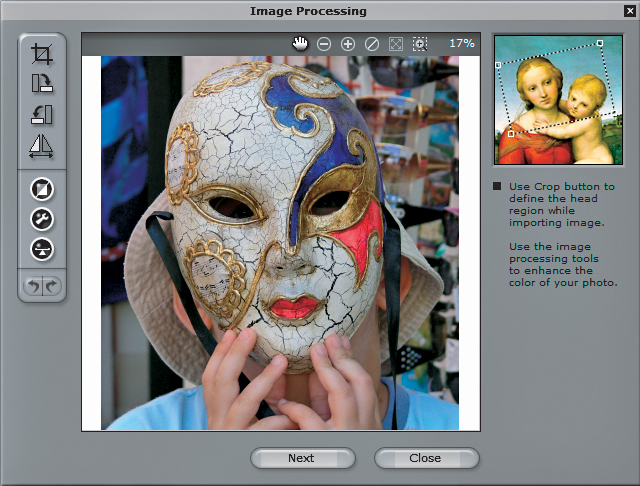This screenshot has width=640, height=486.
Task: Activate the zoom-to-selection marquee tool
Action: pyautogui.click(x=420, y=44)
